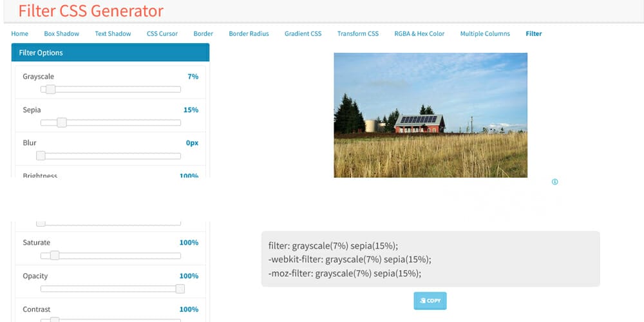This screenshot has width=644, height=322.
Task: Open the Home page link
Action: coord(20,33)
